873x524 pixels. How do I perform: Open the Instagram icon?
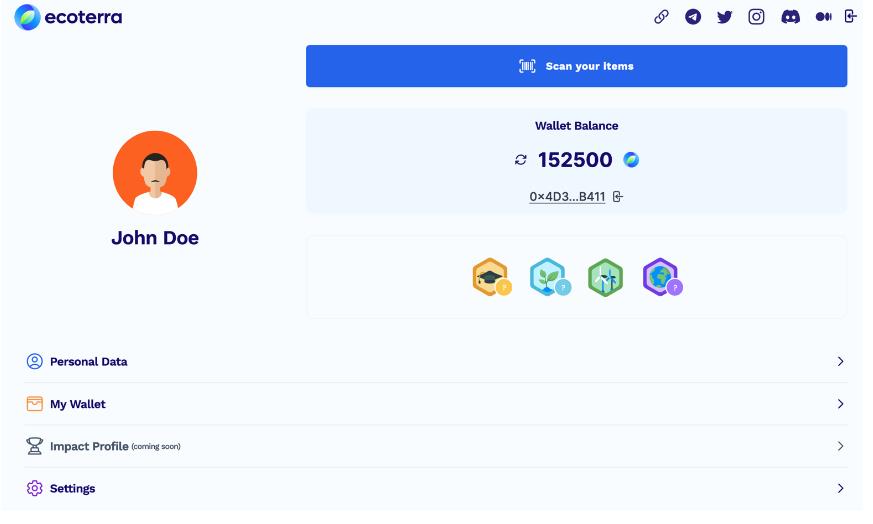pos(756,17)
